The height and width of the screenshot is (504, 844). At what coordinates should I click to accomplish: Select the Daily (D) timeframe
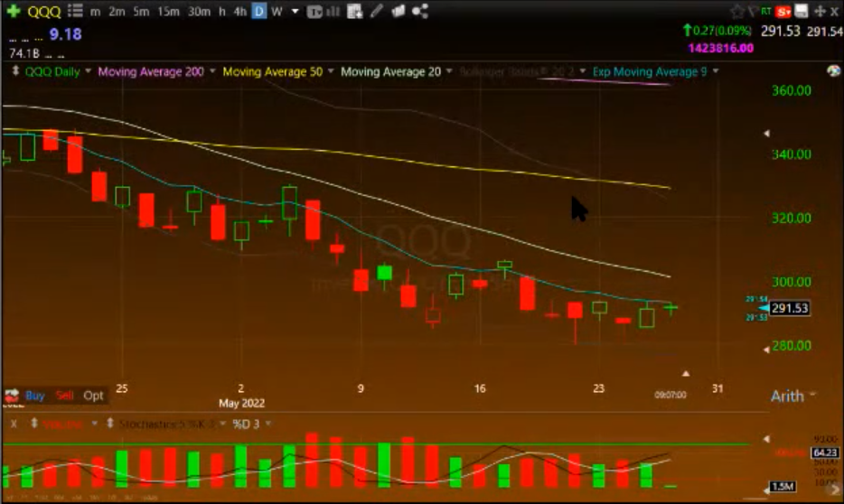(x=259, y=12)
